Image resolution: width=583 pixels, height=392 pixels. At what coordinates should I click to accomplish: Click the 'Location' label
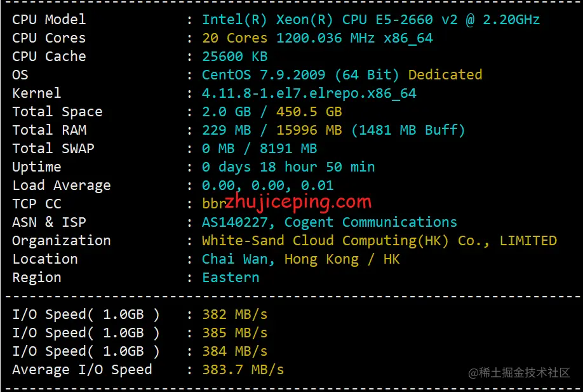coord(45,259)
